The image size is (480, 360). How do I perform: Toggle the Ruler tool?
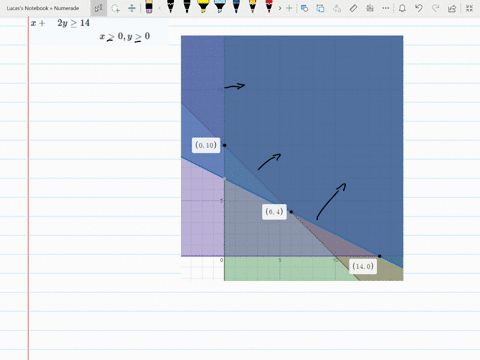(x=353, y=8)
